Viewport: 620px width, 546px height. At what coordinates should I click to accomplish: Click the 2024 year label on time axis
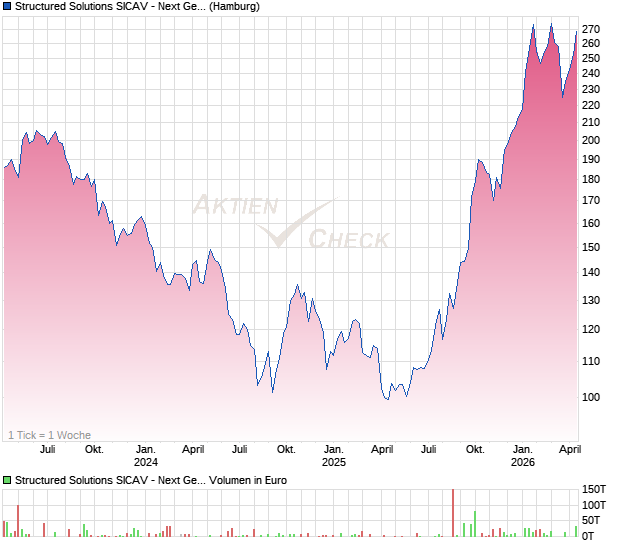[146, 462]
